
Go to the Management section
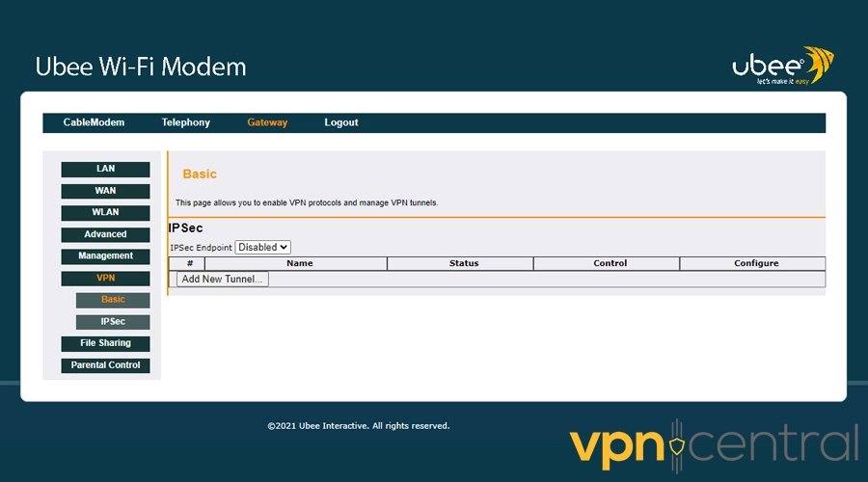pos(105,256)
